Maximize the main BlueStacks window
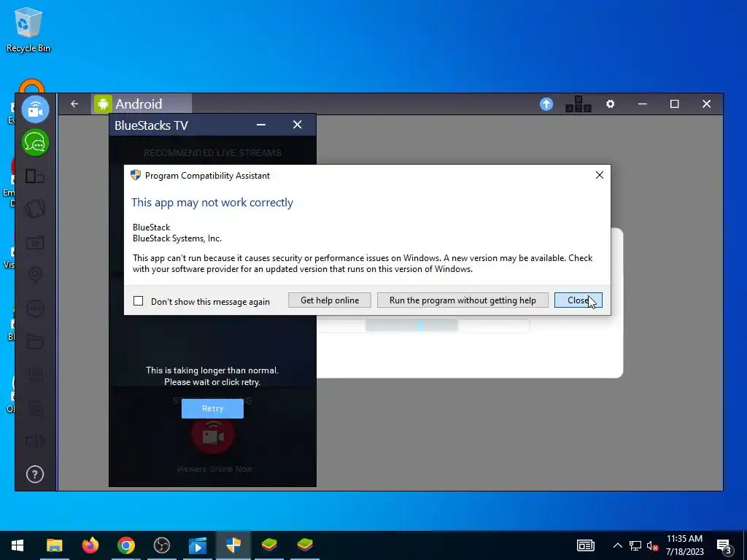 (674, 104)
